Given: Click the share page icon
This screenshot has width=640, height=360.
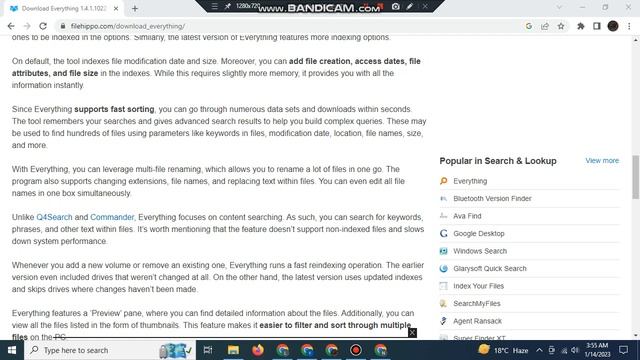Looking at the screenshot, I should point(545,26).
